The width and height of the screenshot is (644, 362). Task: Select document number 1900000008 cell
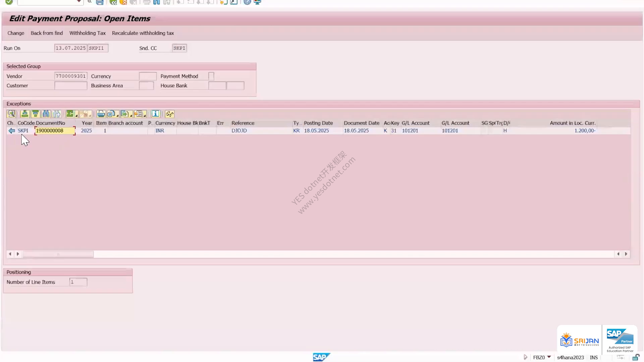[55, 131]
